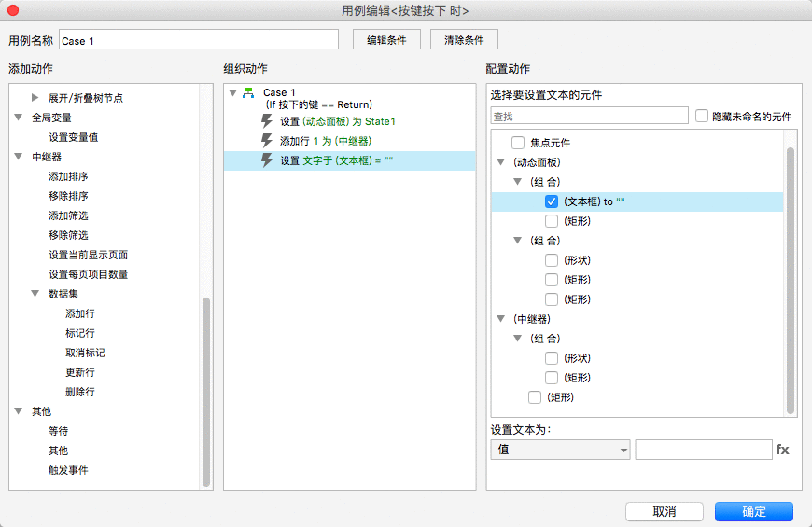Open the 值 dropdown under 设置文本为
This screenshot has width=812, height=527.
click(560, 450)
